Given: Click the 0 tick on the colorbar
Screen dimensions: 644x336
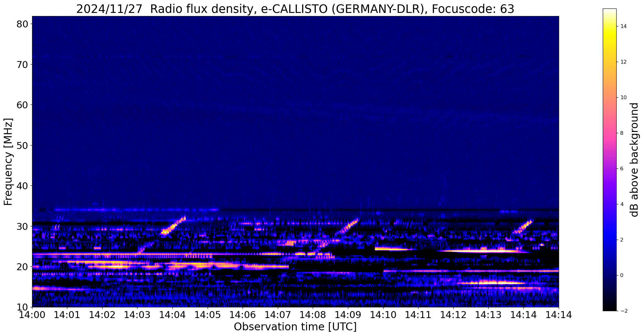Looking at the screenshot, I should point(622,276).
